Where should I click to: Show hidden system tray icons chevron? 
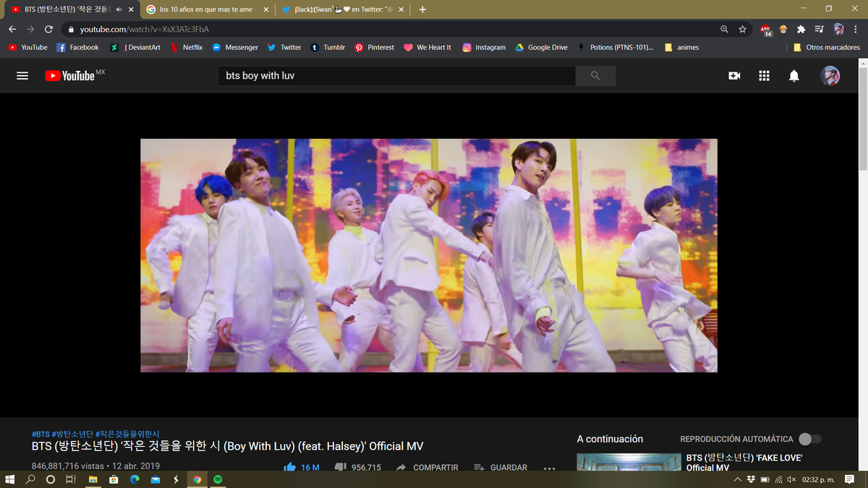pos(738,479)
